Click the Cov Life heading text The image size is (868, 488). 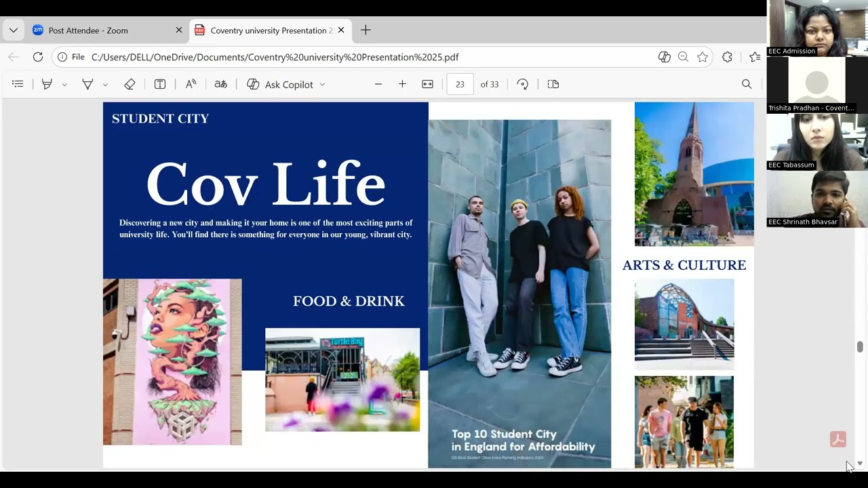click(x=266, y=183)
